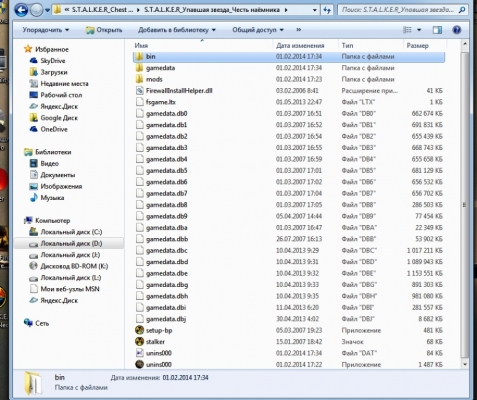
Task: Open Мои веб-узлы MSN
Action: pos(64,289)
